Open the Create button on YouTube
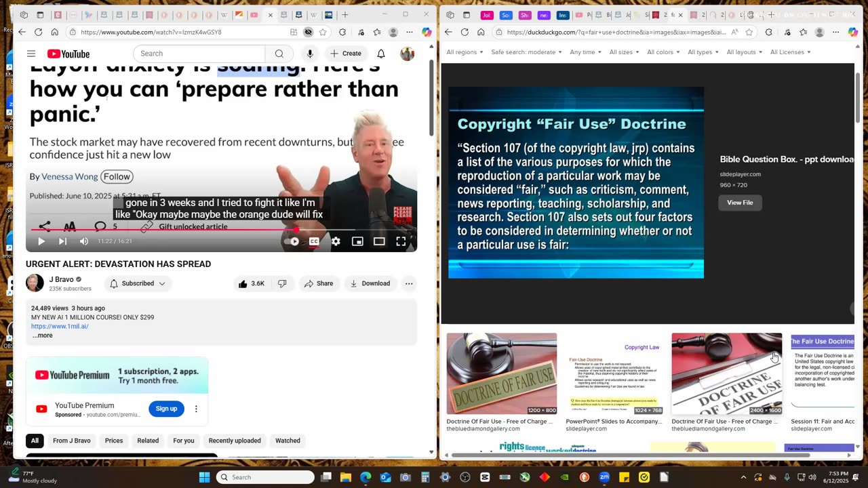868x488 pixels. tap(346, 54)
